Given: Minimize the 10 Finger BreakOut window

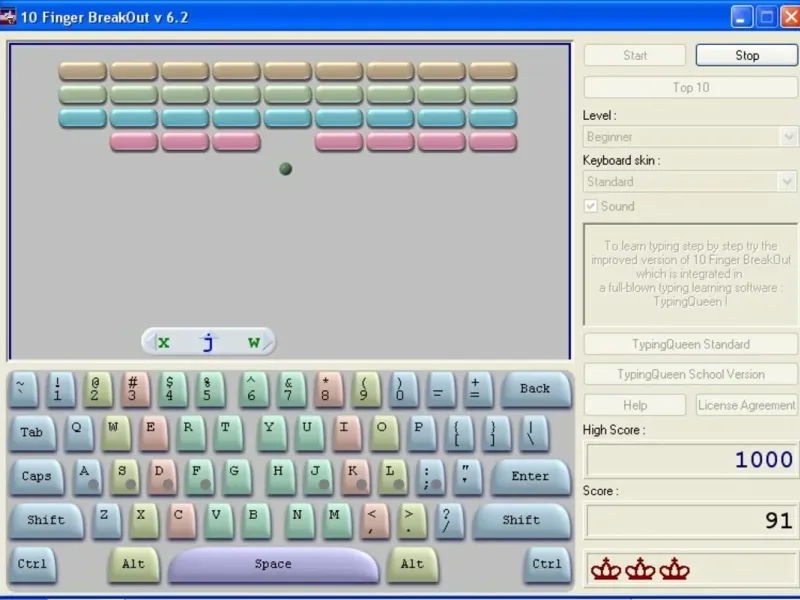Looking at the screenshot, I should (741, 17).
